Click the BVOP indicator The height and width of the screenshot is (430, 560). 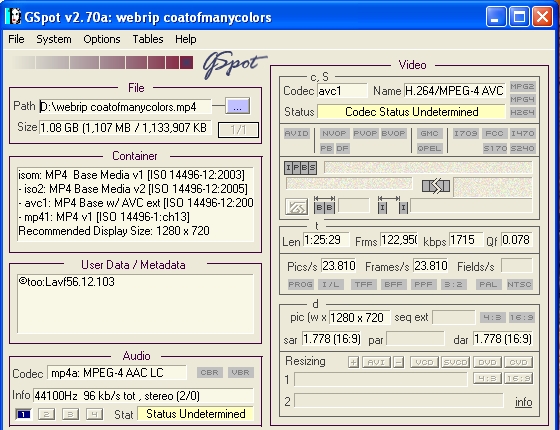tap(393, 134)
